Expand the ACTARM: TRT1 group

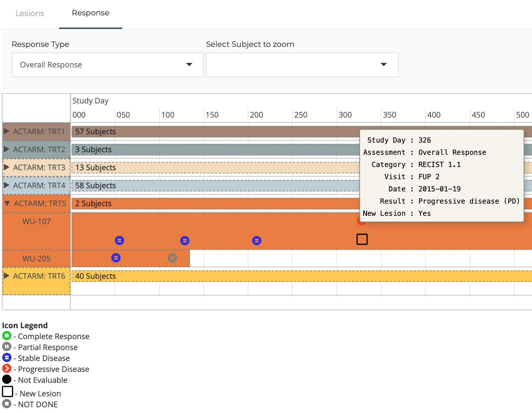click(x=6, y=131)
